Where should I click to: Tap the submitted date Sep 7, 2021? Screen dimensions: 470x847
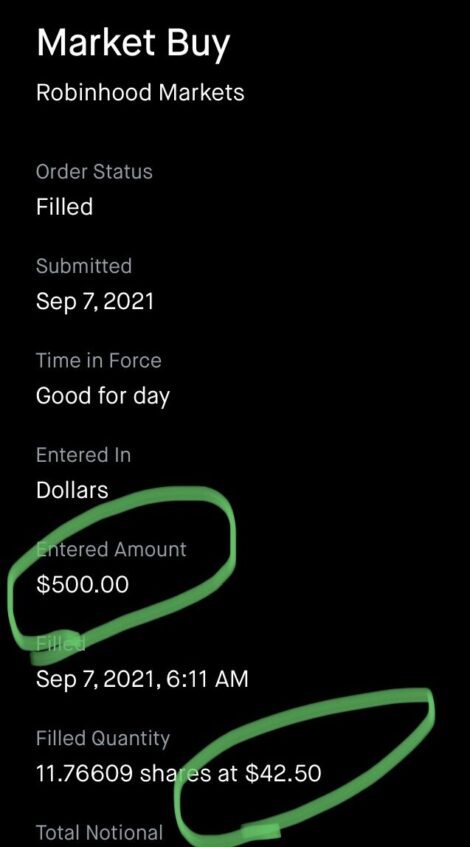coord(95,301)
